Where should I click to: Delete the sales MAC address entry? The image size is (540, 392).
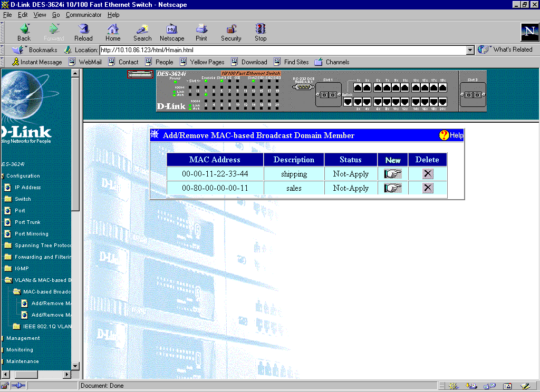pos(428,188)
